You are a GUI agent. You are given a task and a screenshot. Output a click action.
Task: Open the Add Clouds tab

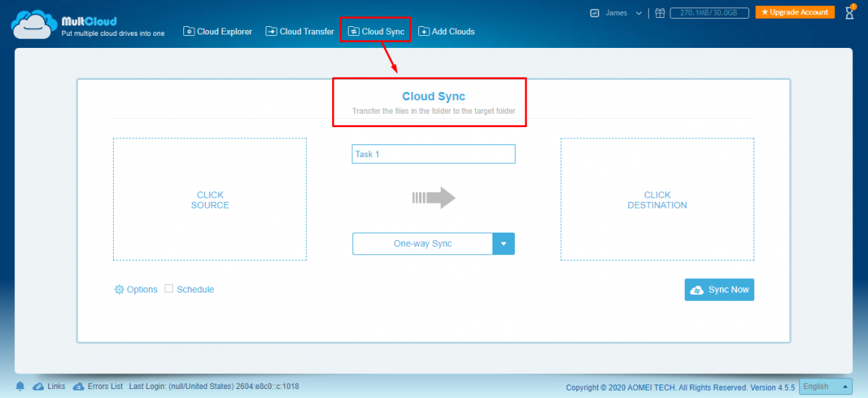pos(446,31)
